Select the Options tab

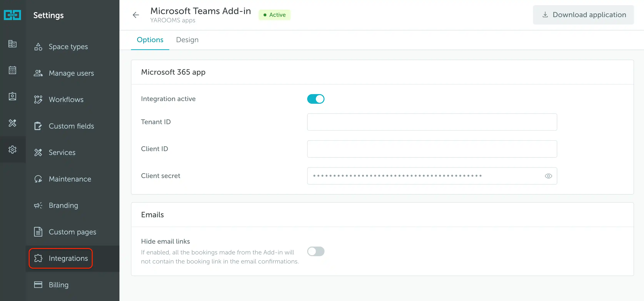[150, 40]
